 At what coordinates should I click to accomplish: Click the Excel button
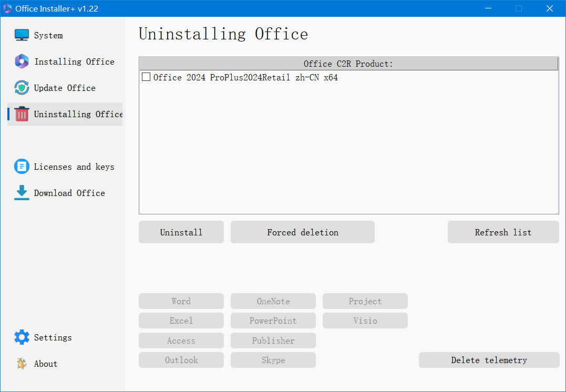coord(181,321)
